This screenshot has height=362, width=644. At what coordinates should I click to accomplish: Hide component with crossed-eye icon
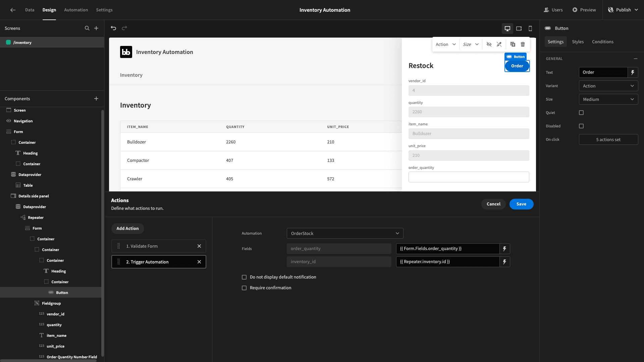pos(489,44)
